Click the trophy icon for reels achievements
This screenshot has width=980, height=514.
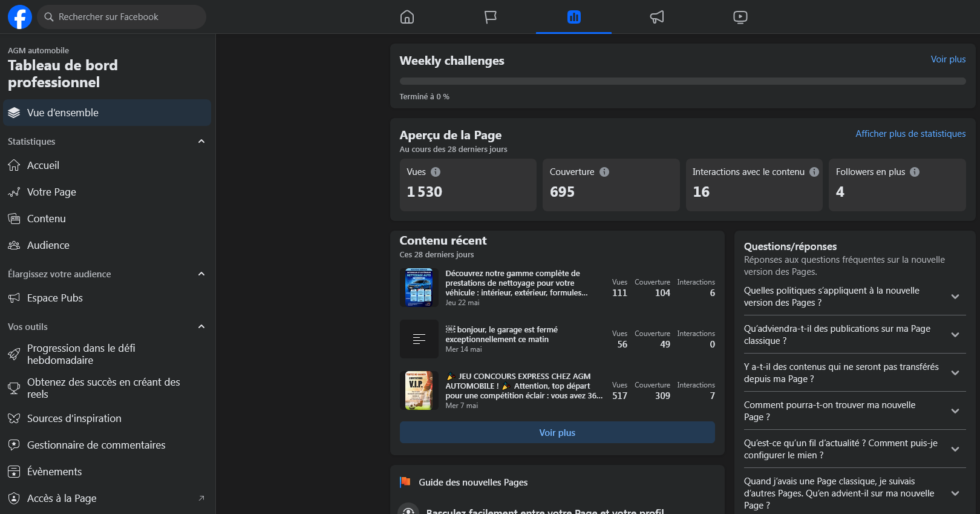tap(14, 388)
